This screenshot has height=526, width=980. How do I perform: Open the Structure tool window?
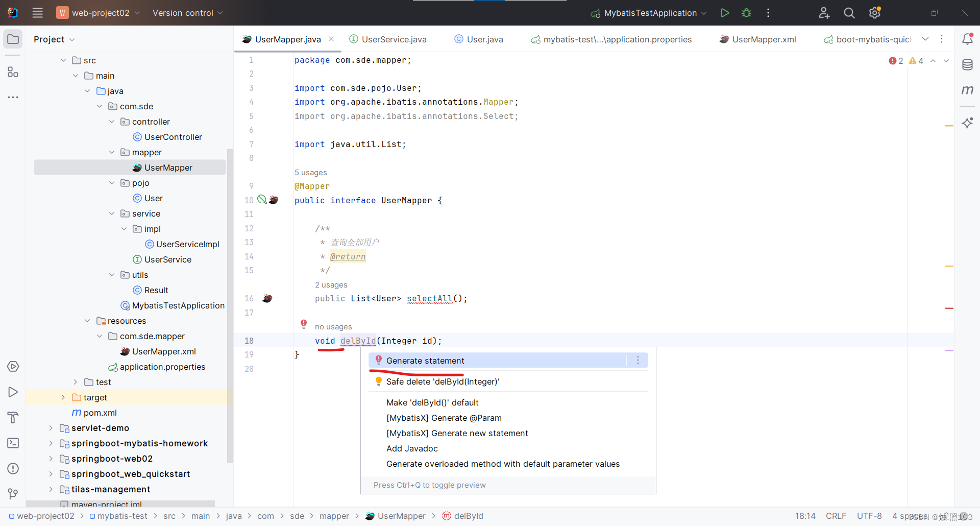tap(13, 72)
